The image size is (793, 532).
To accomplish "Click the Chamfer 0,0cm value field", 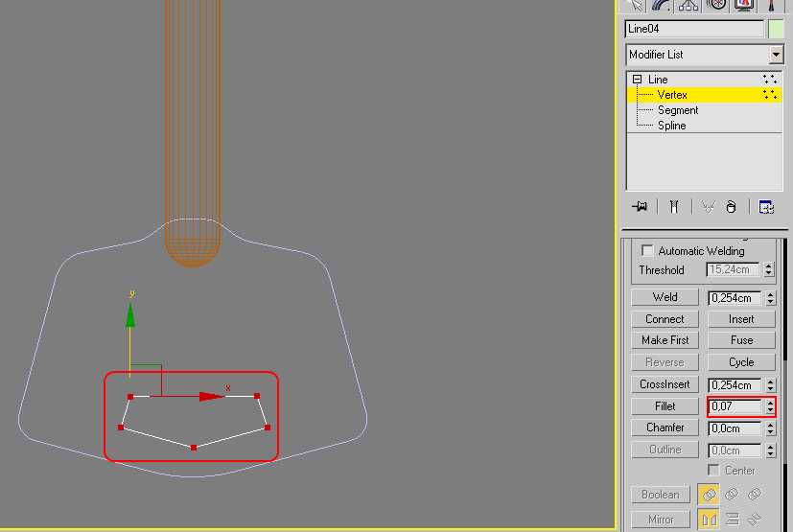I will tap(735, 428).
